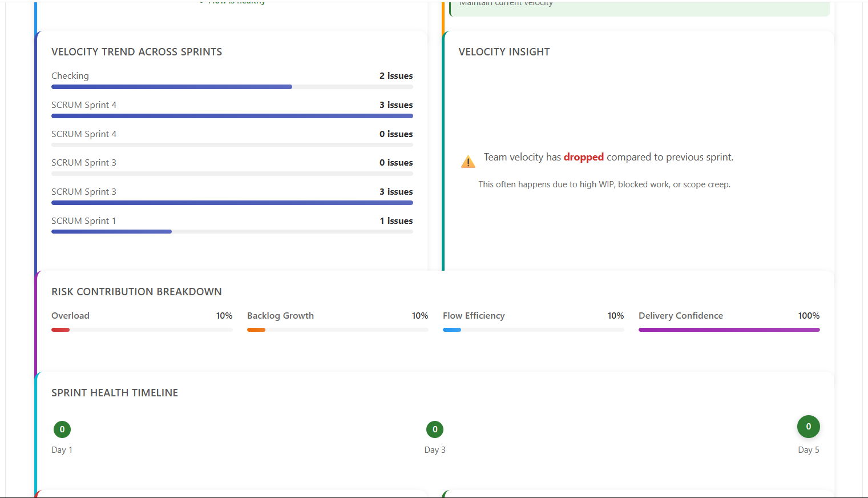The width and height of the screenshot is (868, 498).
Task: Click the '2 issues' count for Checking
Action: (396, 76)
